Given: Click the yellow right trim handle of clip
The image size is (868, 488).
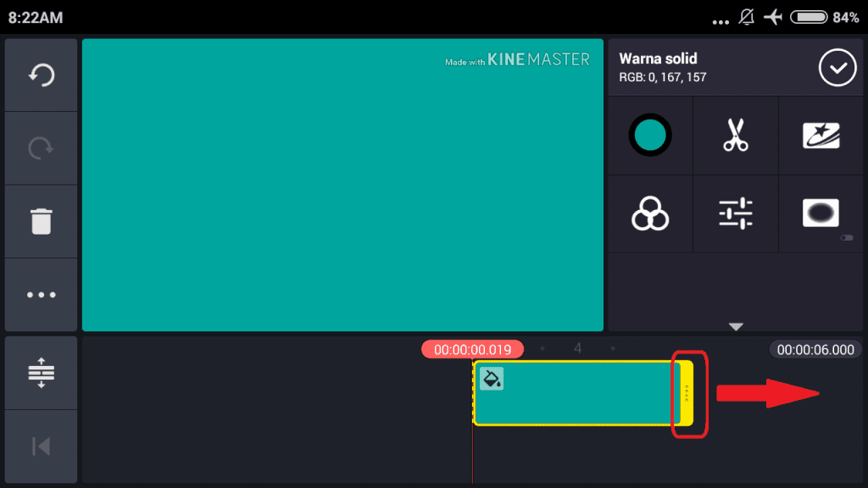Looking at the screenshot, I should pos(687,393).
